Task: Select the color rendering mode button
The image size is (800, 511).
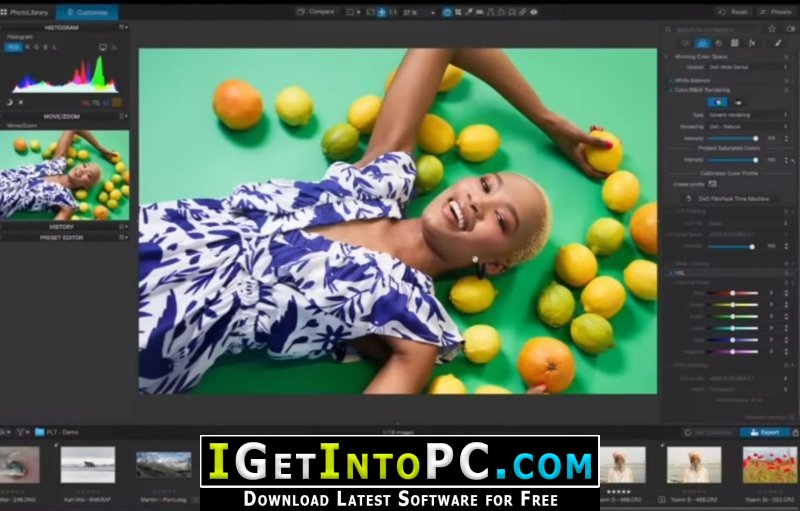Action: coord(717,102)
